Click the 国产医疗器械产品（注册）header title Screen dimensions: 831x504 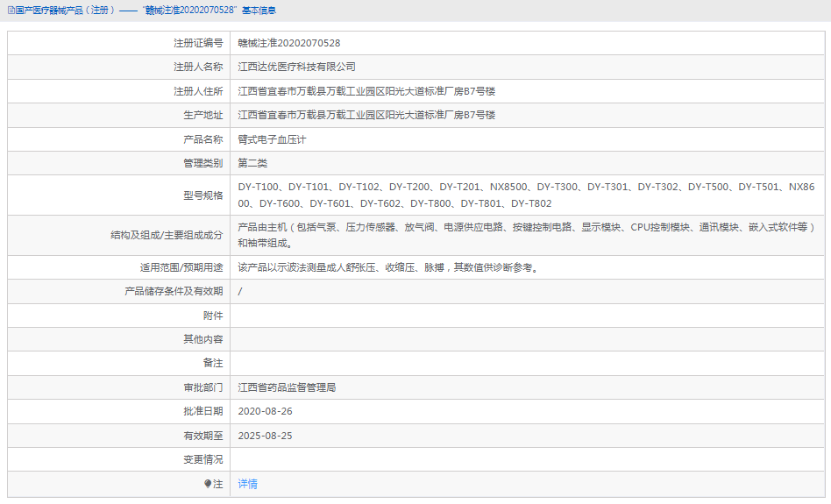65,10
